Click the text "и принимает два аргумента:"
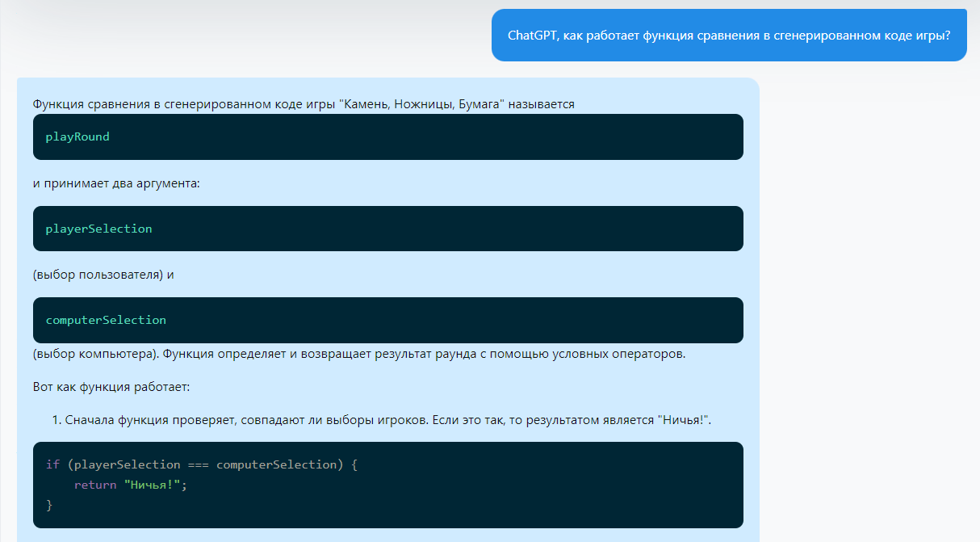 [x=116, y=183]
